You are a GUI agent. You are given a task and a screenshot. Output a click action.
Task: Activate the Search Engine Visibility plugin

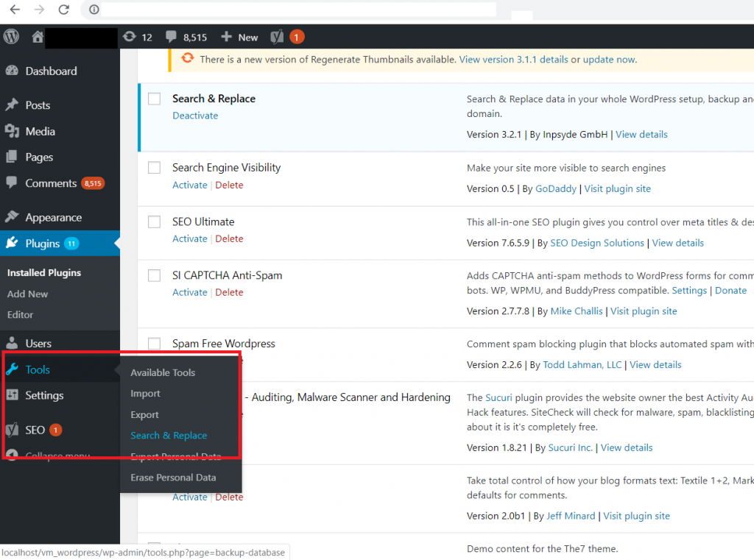[x=190, y=185]
